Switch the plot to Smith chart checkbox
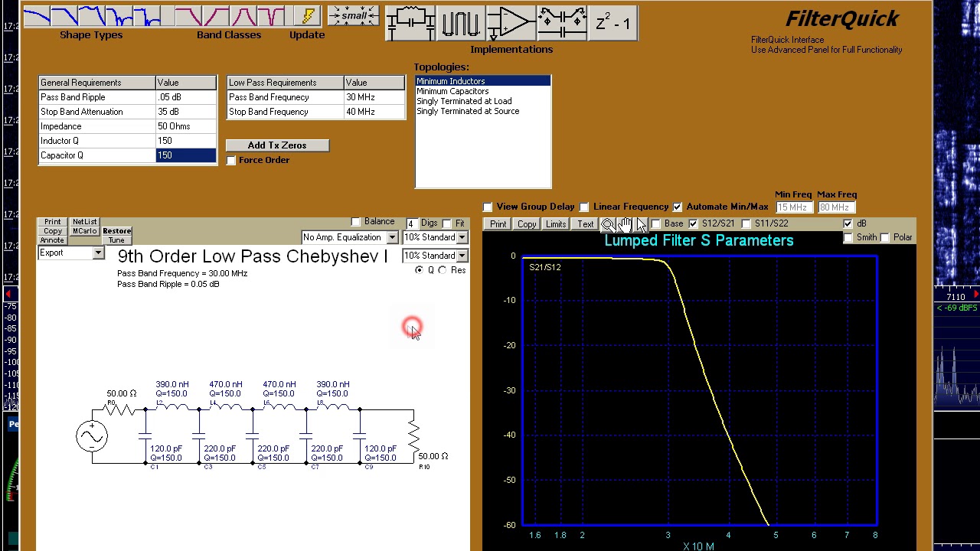This screenshot has width=980, height=551. 848,237
